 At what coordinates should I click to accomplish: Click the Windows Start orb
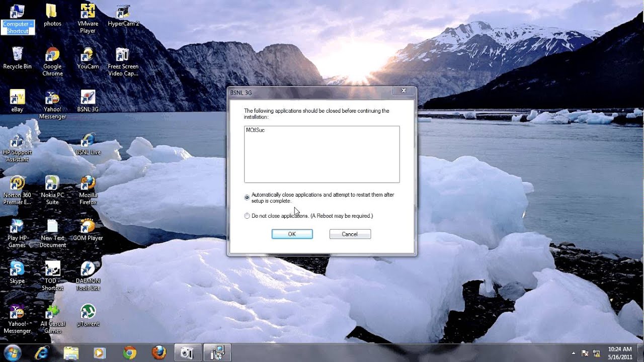[x=12, y=352]
